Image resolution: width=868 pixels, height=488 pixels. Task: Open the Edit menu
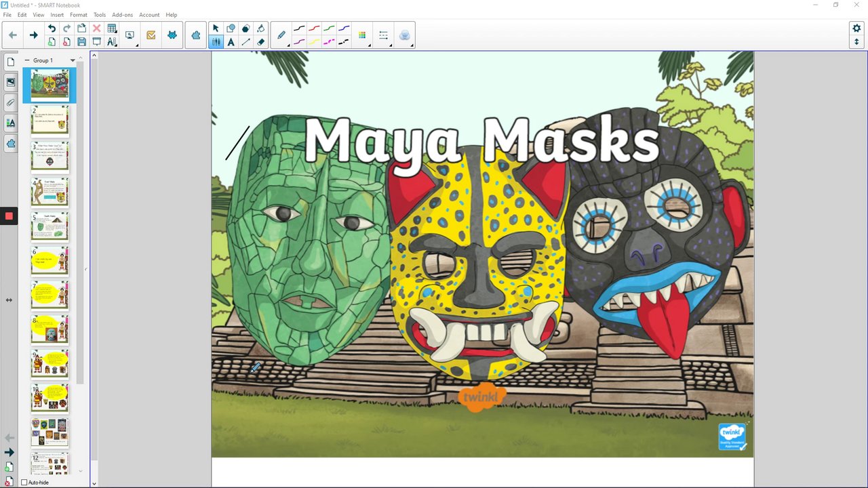point(22,15)
